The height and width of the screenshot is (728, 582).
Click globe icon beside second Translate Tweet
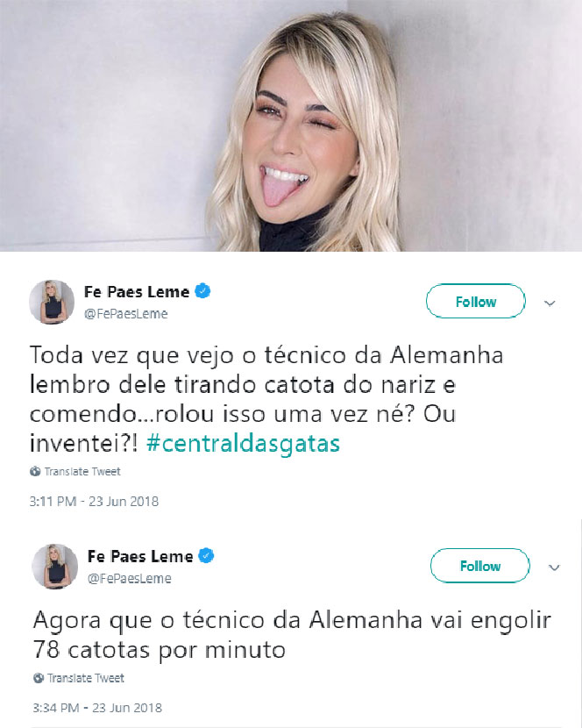39,678
